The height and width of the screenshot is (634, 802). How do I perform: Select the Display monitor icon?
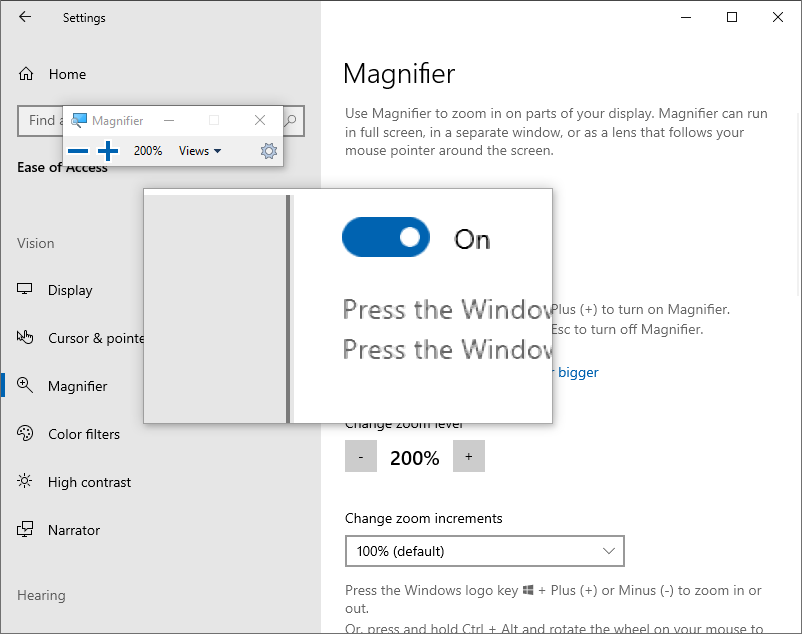[x=25, y=289]
